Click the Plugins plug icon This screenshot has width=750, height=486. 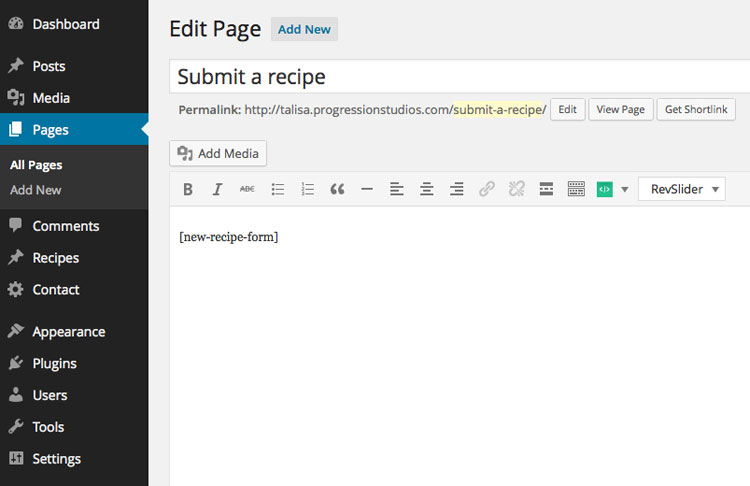pyautogui.click(x=16, y=363)
